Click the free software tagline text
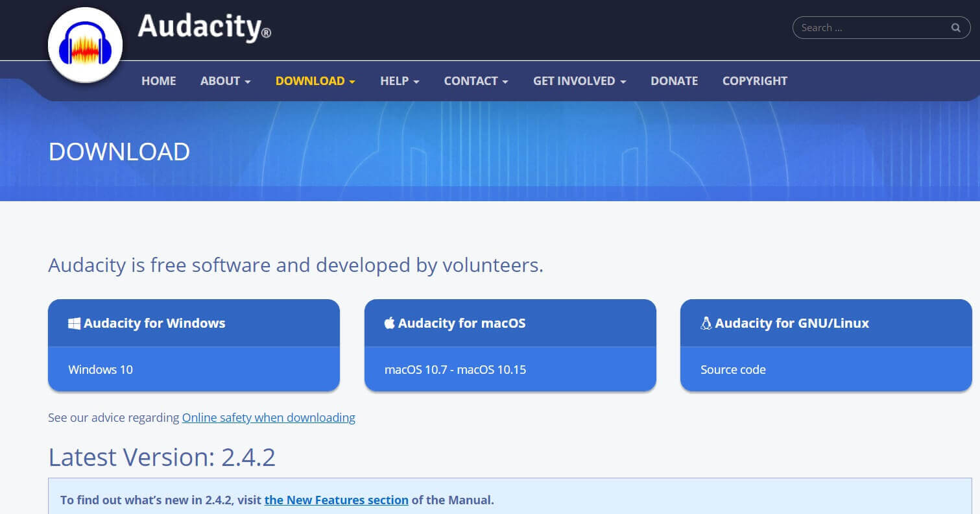 (x=296, y=265)
